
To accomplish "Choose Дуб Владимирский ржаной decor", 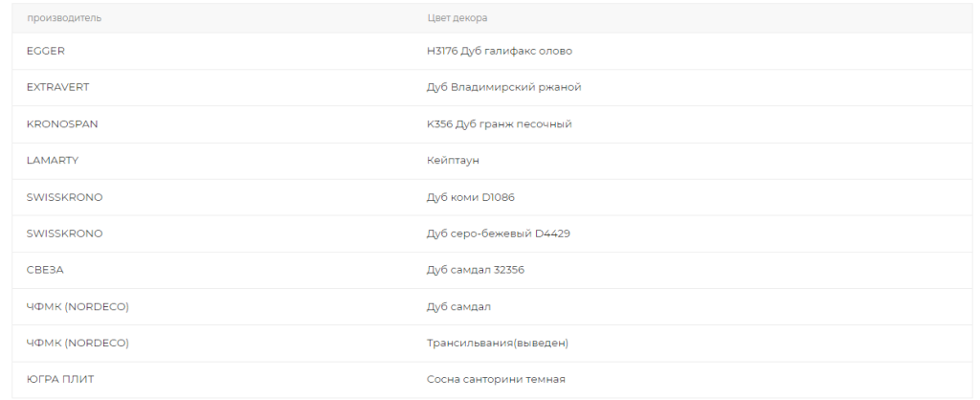I will pos(503,87).
